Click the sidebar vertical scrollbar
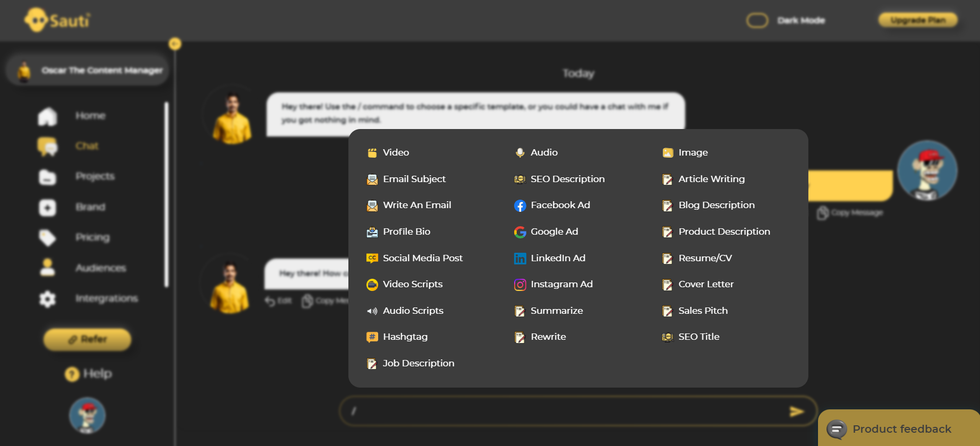 coord(166,194)
